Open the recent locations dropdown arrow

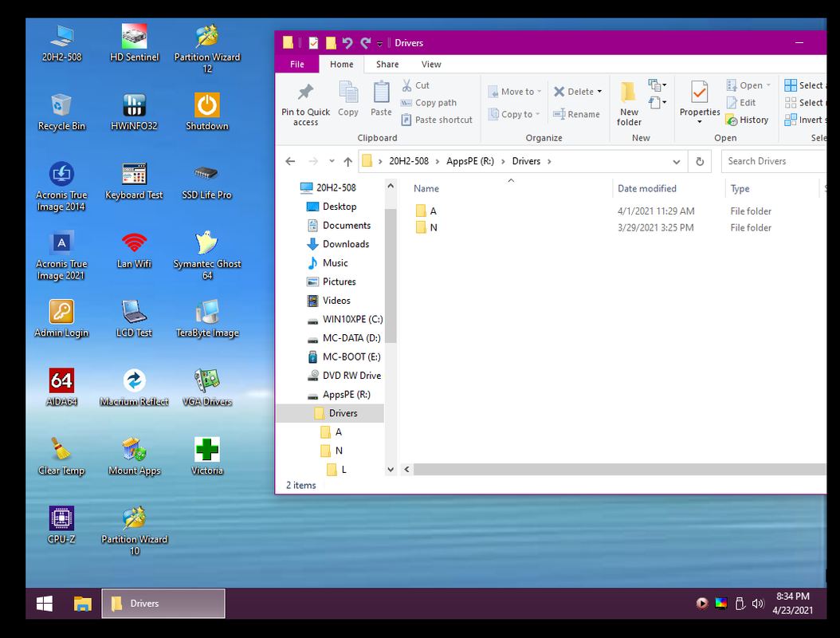tap(332, 161)
